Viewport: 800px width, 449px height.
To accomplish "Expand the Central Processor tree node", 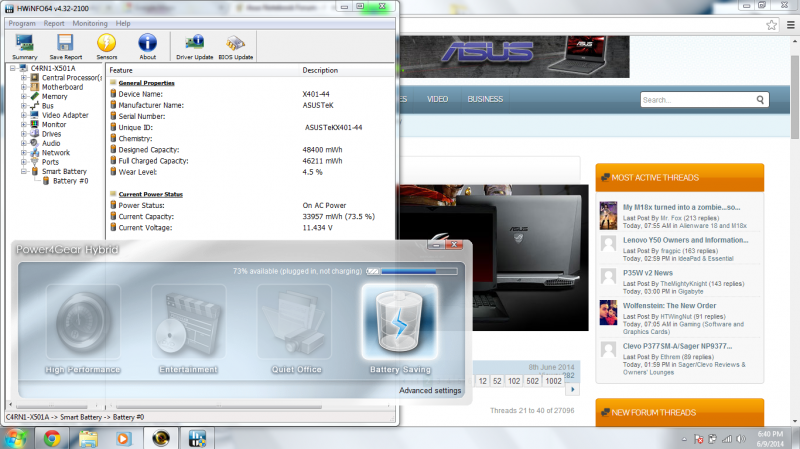I will coord(23,78).
